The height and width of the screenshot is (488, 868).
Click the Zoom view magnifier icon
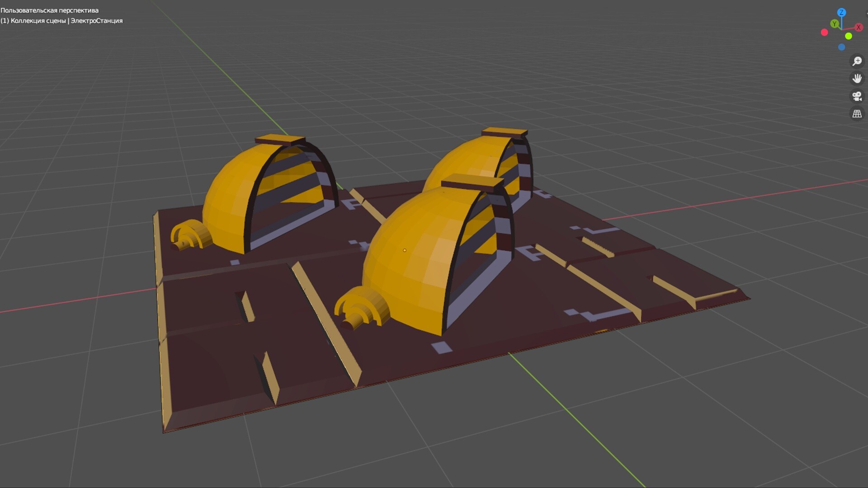pos(857,61)
